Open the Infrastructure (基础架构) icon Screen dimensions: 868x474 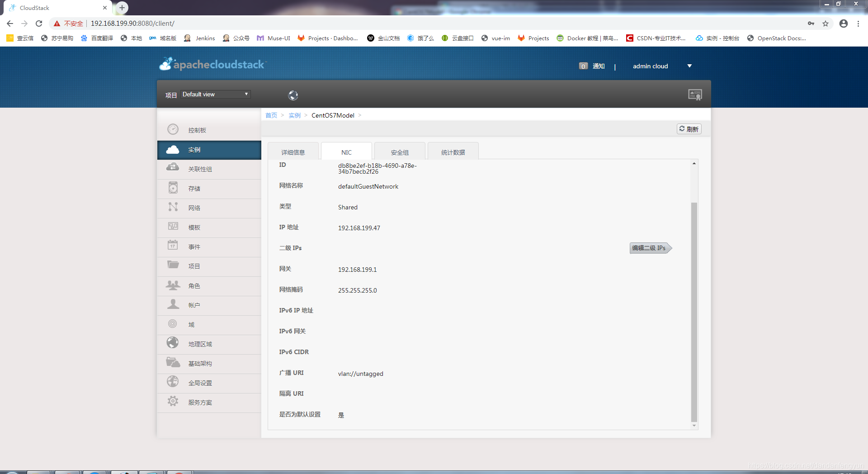(173, 362)
